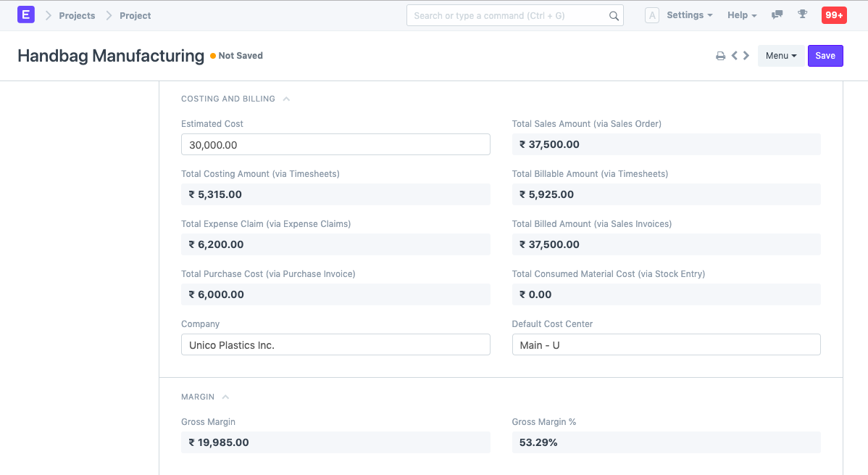Select the Estimated Cost input field

(335, 144)
